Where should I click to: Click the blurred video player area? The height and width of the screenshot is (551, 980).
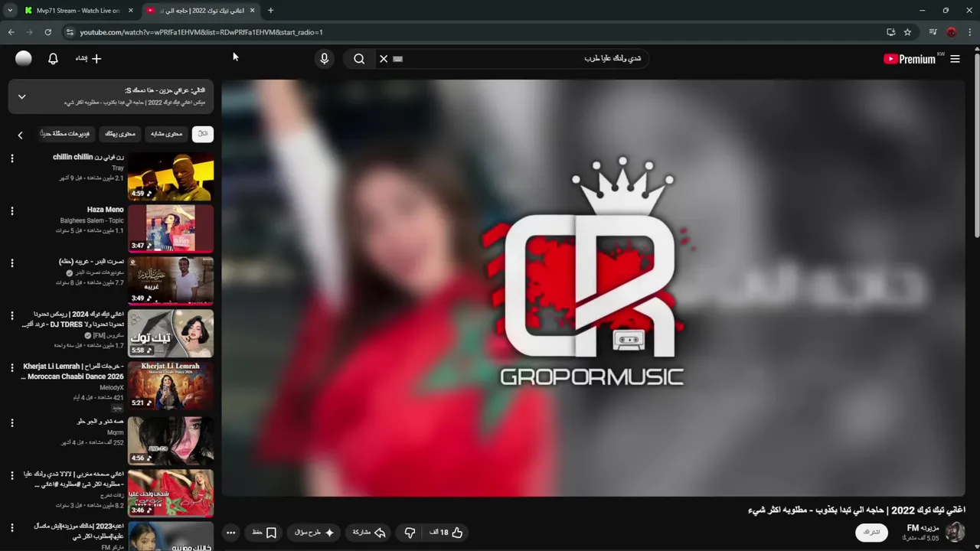pyautogui.click(x=593, y=287)
